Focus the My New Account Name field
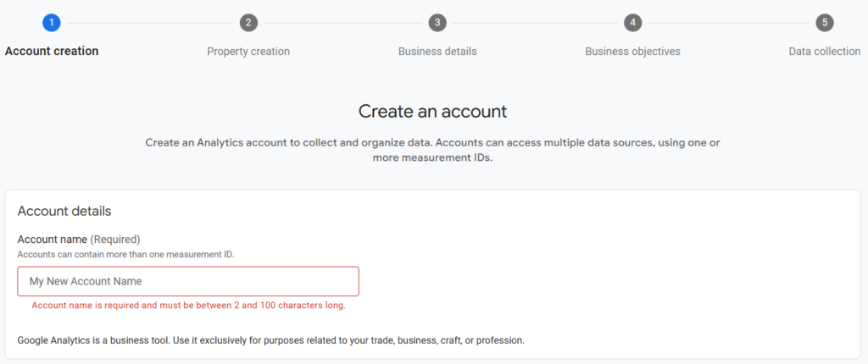This screenshot has height=364, width=868. (x=188, y=281)
